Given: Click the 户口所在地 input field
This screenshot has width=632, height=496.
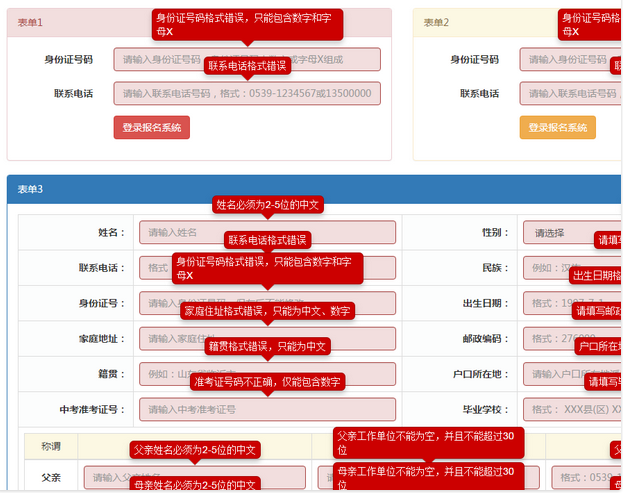Looking at the screenshot, I should (552, 373).
